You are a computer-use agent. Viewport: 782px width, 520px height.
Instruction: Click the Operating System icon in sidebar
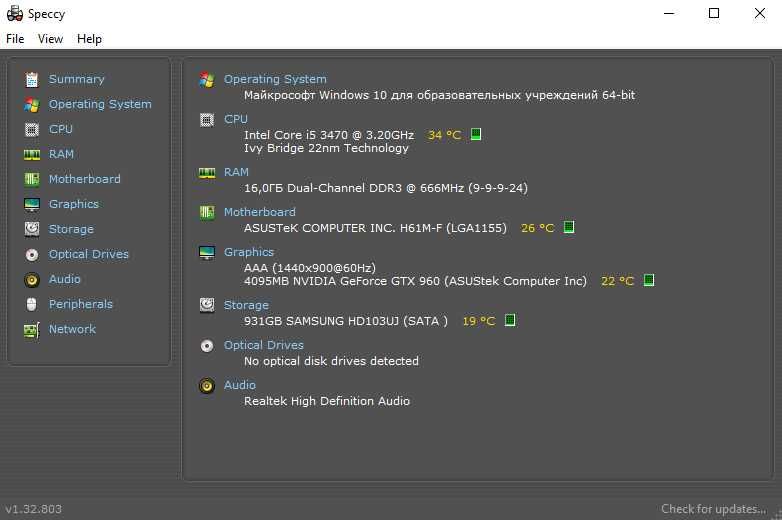32,105
